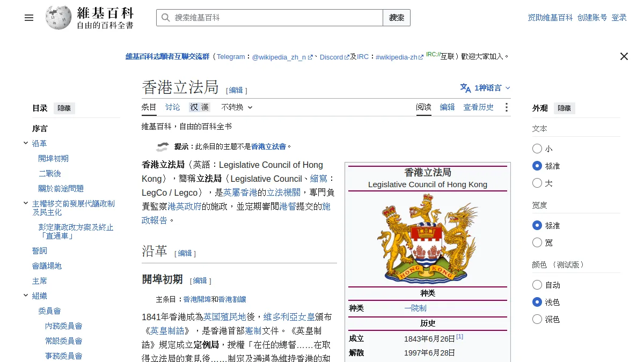Jump to 會議場地 in contents
The height and width of the screenshot is (362, 644).
click(47, 266)
